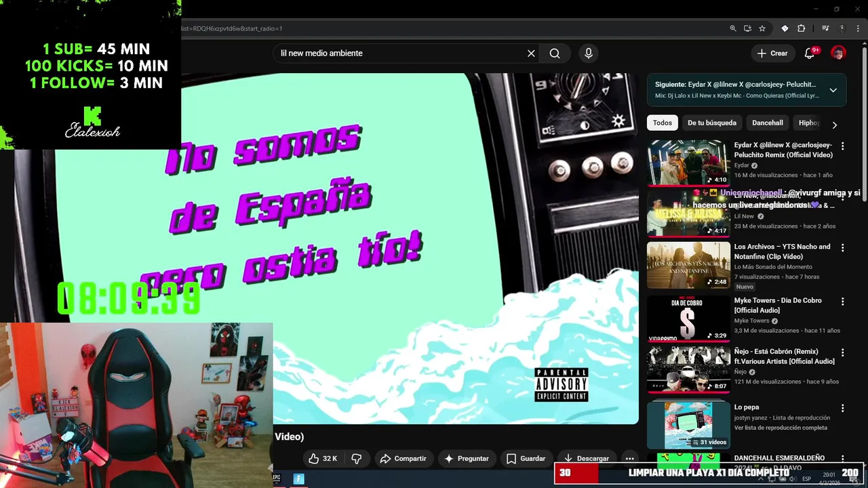
Task: Open the Crear menu
Action: pyautogui.click(x=772, y=54)
